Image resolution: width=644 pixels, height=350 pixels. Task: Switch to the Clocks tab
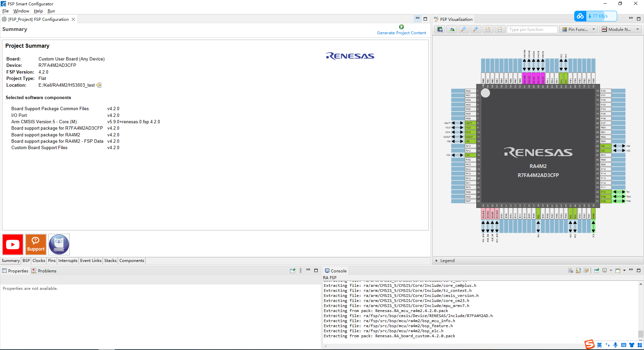pos(39,261)
